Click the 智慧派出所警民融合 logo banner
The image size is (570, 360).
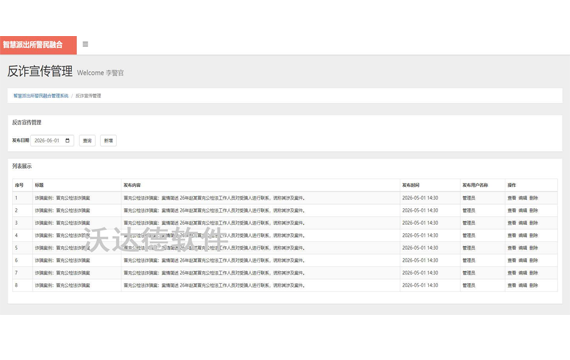pos(38,45)
